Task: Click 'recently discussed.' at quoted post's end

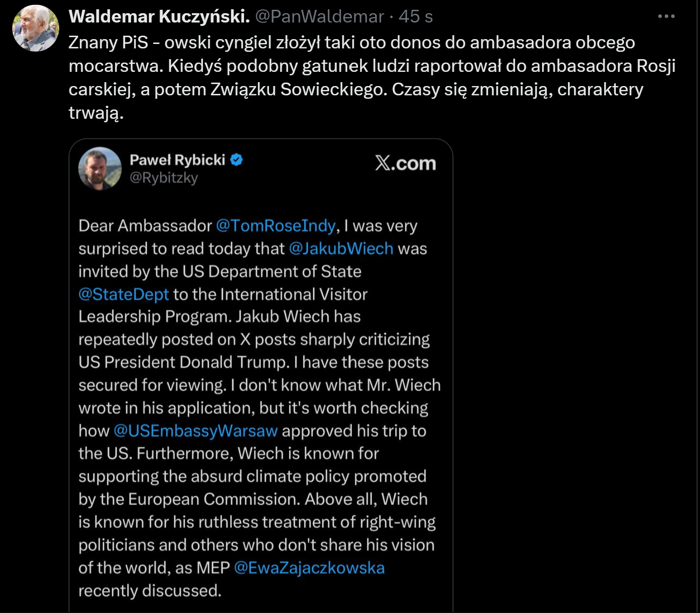Action: tap(150, 591)
